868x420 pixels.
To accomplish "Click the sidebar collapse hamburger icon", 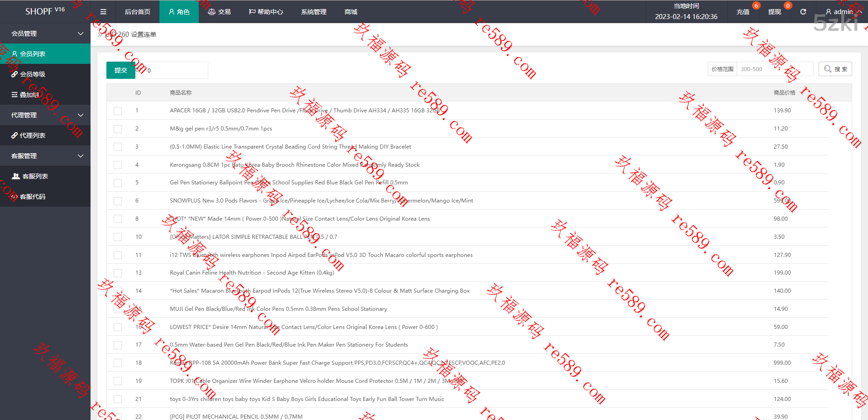I will pos(103,12).
